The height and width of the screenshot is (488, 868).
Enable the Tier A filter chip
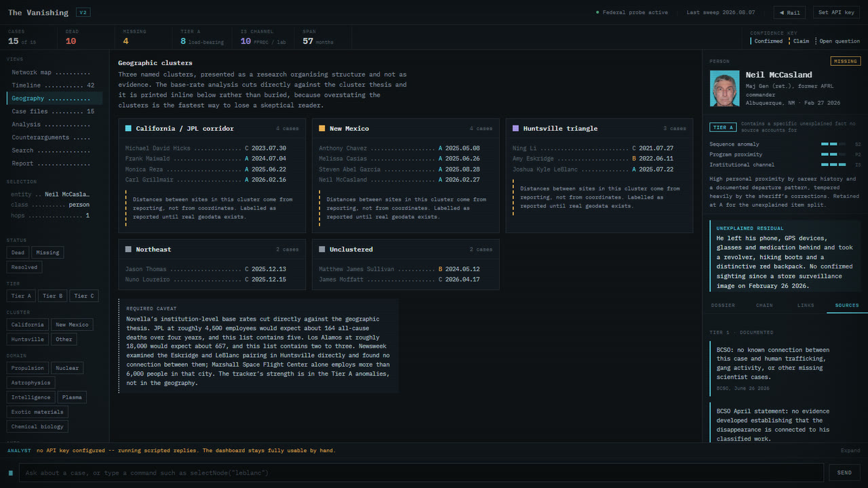click(21, 296)
